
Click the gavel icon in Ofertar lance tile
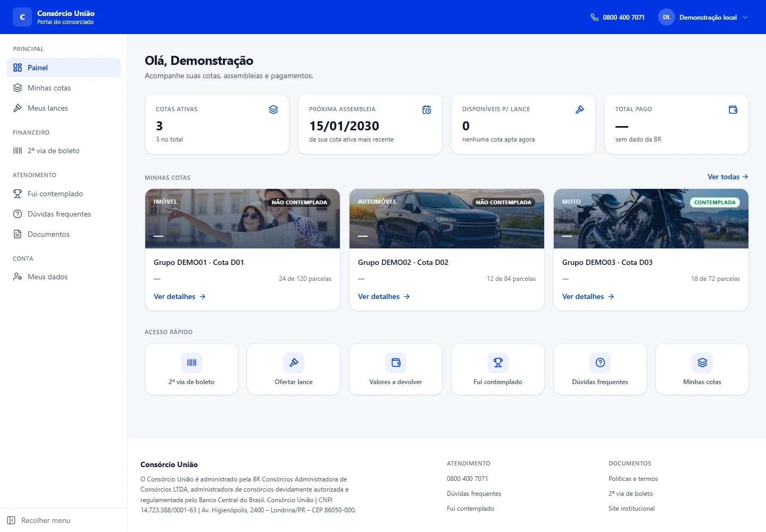coord(294,362)
